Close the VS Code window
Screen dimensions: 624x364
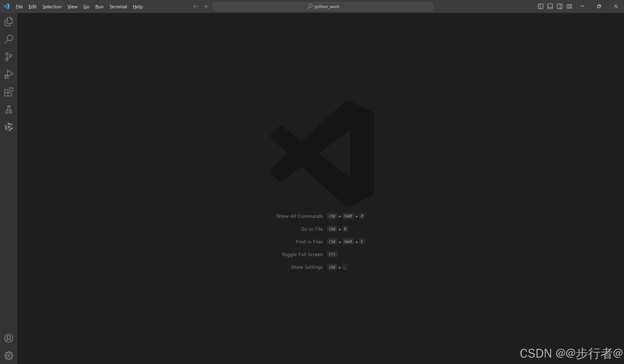(616, 6)
